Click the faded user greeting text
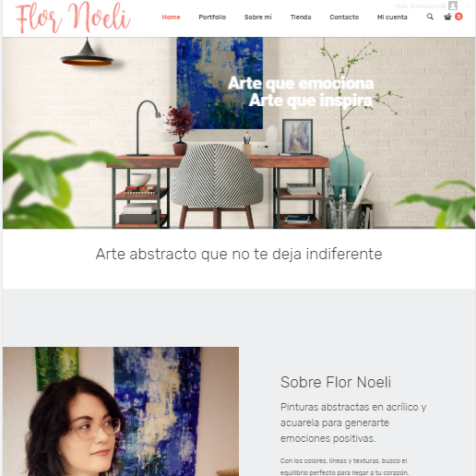This screenshot has height=476, width=476. click(x=421, y=6)
